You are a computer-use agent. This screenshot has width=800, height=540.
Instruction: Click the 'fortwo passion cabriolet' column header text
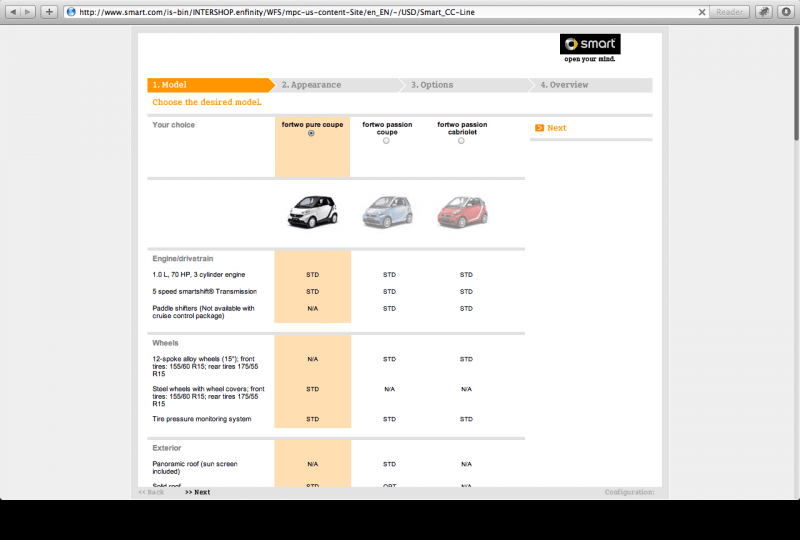pos(462,128)
